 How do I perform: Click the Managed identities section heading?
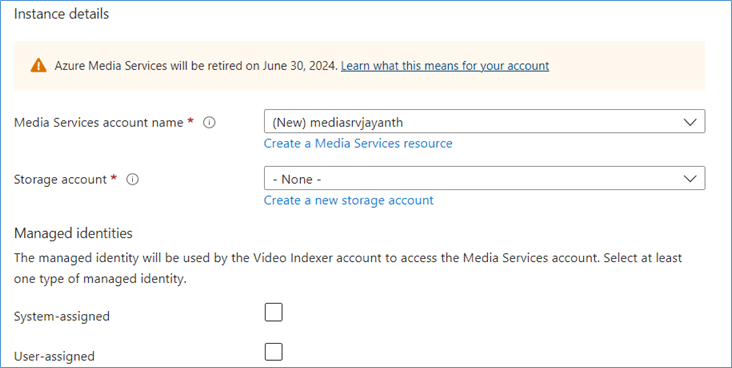pyautogui.click(x=73, y=233)
